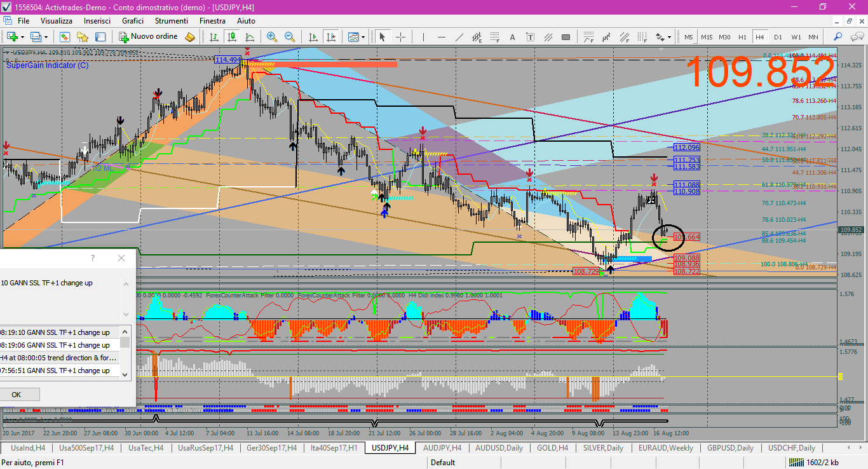Open the chat bubbles icon
The height and width of the screenshot is (469, 868).
coord(857,37)
